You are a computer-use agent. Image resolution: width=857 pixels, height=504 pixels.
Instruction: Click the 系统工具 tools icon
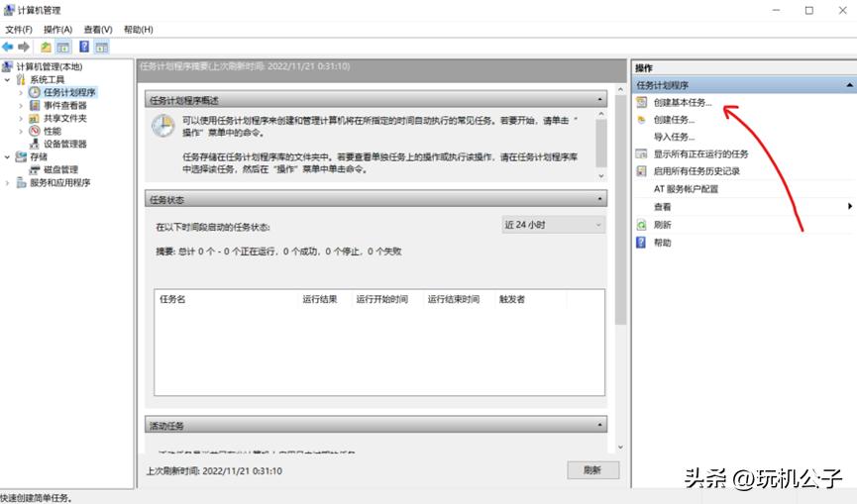21,80
